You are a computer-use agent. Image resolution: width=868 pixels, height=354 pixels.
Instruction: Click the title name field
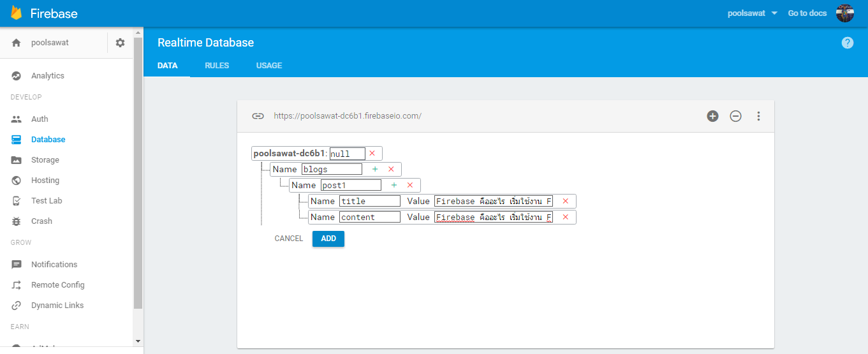tap(370, 201)
